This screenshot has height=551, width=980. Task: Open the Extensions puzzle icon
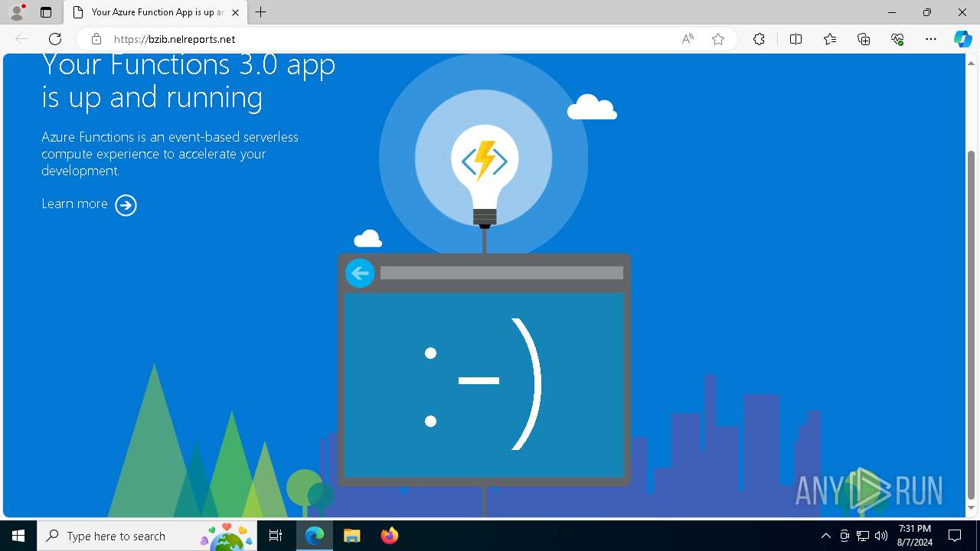coord(759,39)
